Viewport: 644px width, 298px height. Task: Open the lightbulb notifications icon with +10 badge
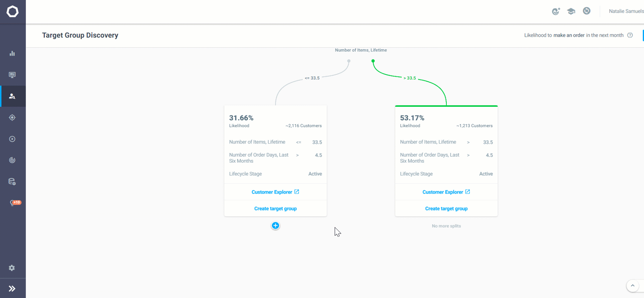pyautogui.click(x=15, y=203)
